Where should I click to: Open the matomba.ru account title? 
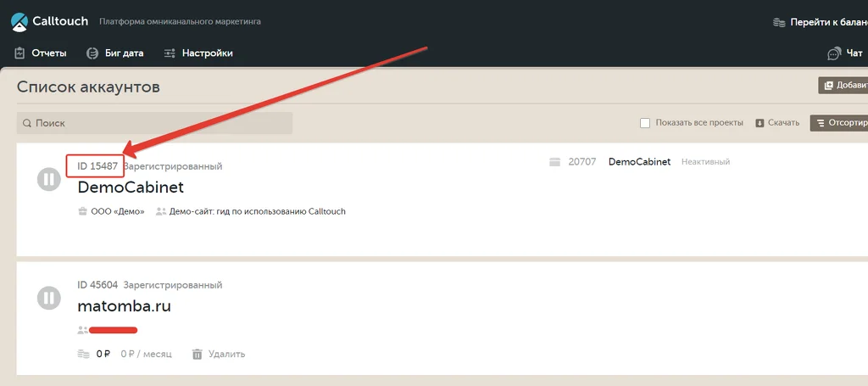(124, 305)
